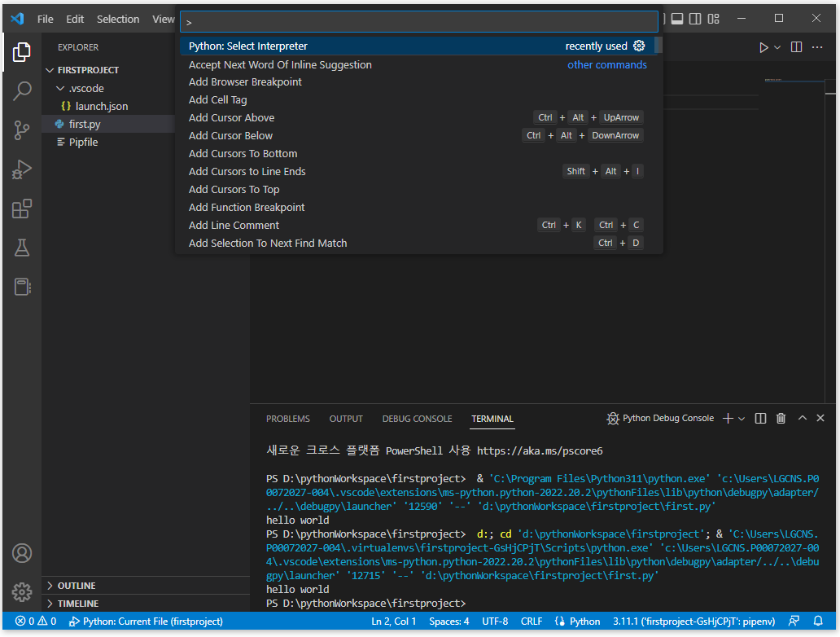
Task: Open the Search view icon
Action: click(x=21, y=90)
